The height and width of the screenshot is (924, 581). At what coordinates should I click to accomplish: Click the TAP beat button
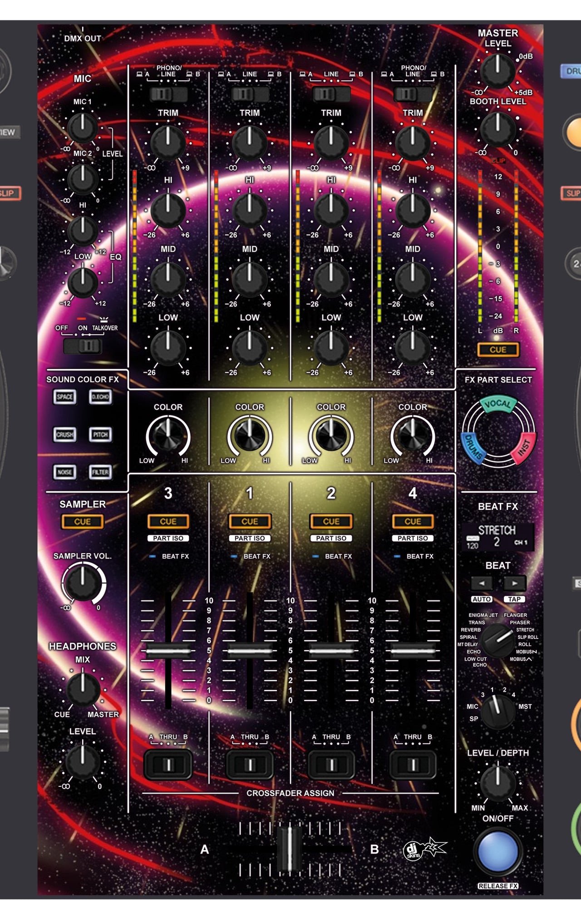pyautogui.click(x=514, y=599)
